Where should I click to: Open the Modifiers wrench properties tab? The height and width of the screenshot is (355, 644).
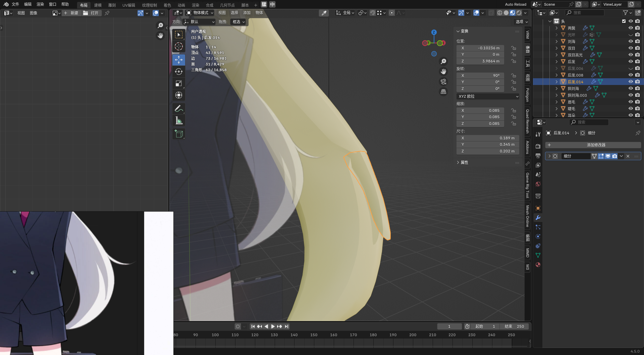[x=538, y=218]
